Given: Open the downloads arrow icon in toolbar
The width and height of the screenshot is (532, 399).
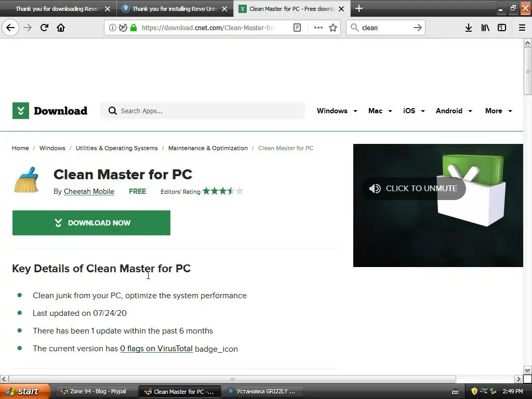Looking at the screenshot, I should coord(469,28).
